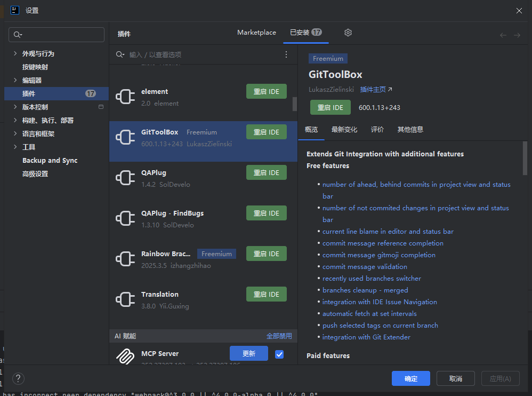Open the 插件主页 link
The image size is (532, 396).
(x=373, y=89)
